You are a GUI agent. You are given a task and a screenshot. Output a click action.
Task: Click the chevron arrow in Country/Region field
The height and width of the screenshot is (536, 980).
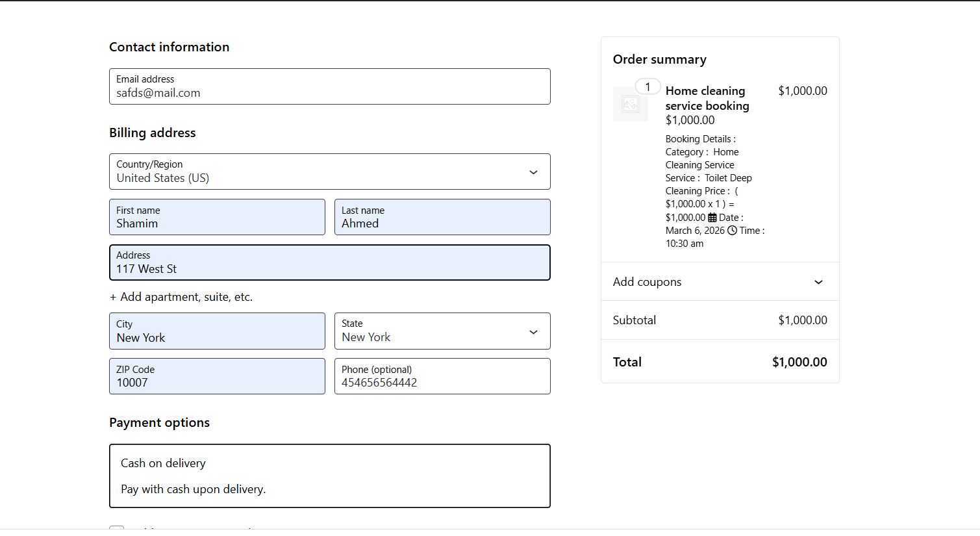(x=533, y=172)
